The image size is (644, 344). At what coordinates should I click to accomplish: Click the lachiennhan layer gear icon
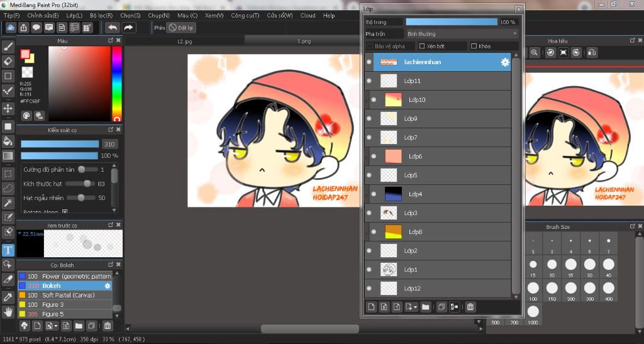coord(505,62)
